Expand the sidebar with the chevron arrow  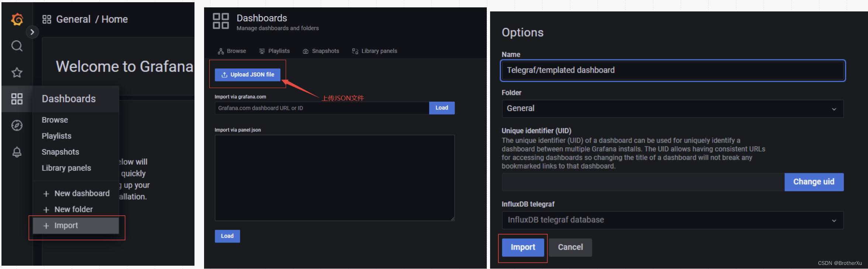click(32, 32)
